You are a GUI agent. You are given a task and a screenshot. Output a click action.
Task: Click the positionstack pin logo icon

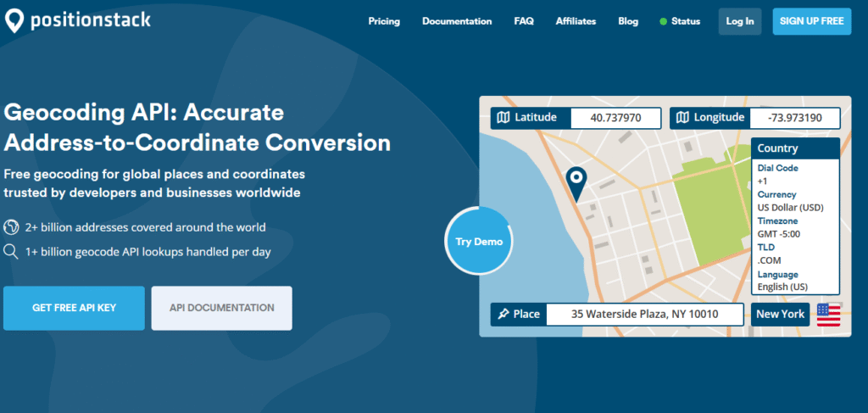pyautogui.click(x=14, y=21)
